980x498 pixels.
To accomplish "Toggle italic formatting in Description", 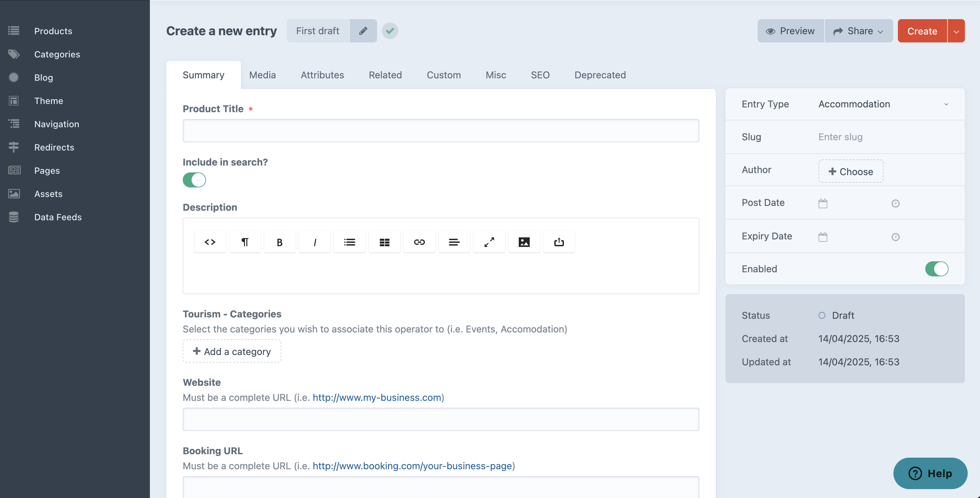I will tap(314, 242).
